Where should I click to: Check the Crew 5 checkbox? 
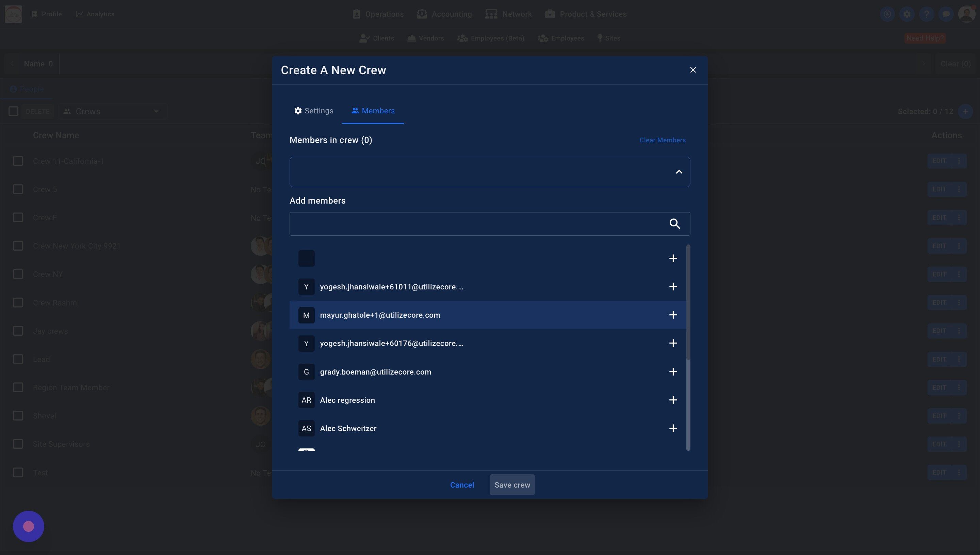click(18, 189)
